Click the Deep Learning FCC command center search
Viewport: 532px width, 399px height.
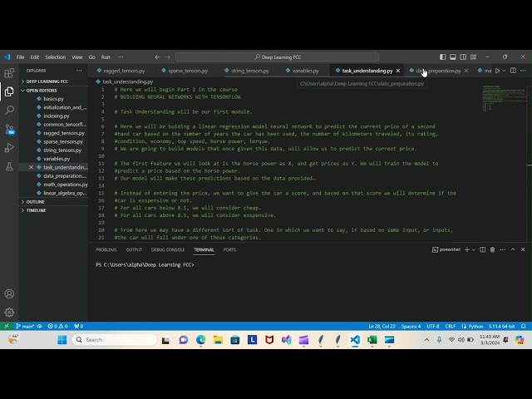(x=277, y=57)
